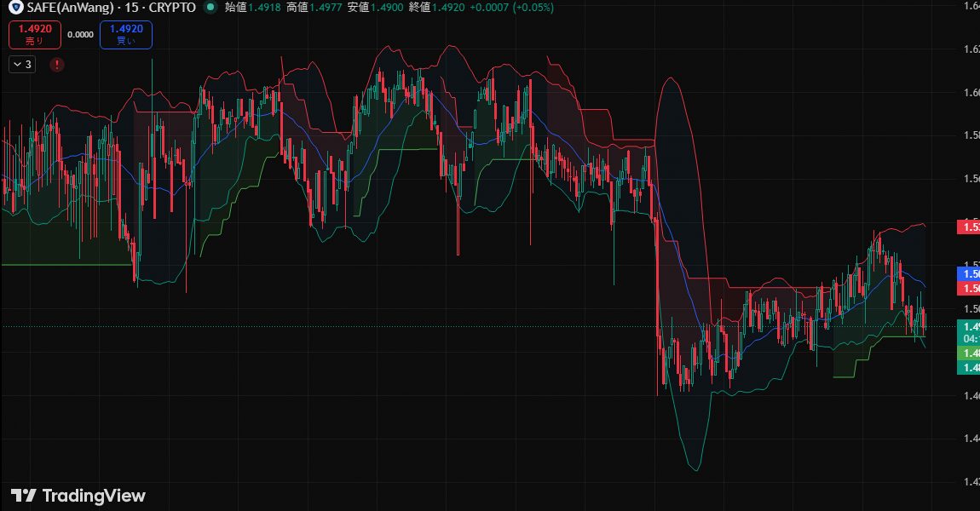The height and width of the screenshot is (511, 980).
Task: Click the blue 1.50 price axis label
Action: click(968, 273)
